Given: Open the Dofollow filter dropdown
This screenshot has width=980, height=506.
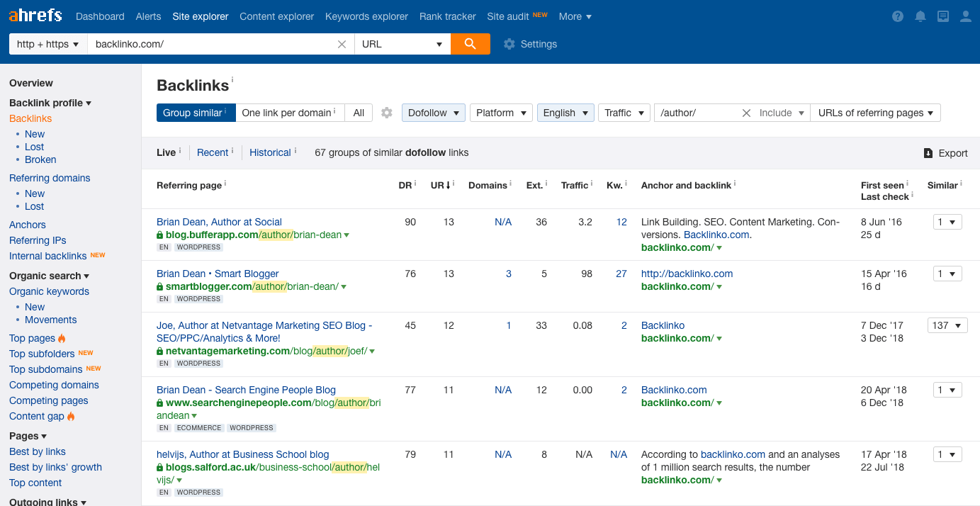Looking at the screenshot, I should pos(434,113).
